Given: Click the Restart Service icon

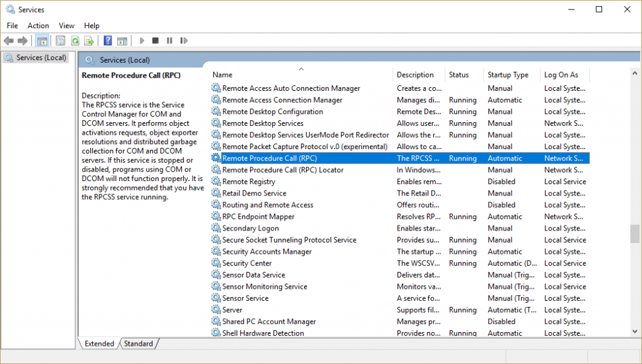Looking at the screenshot, I should click(x=184, y=41).
